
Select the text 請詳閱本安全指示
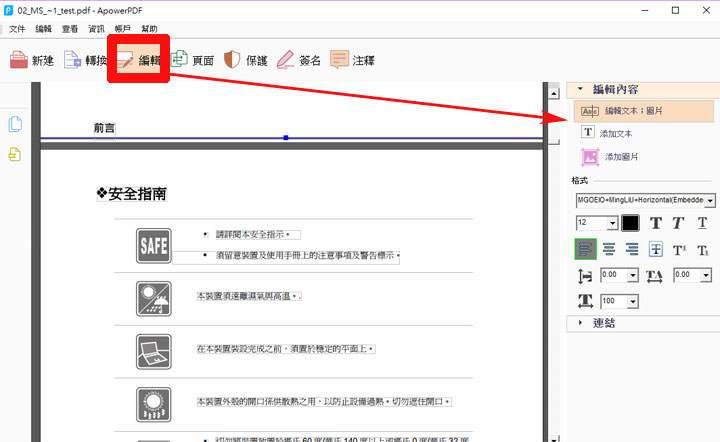(x=250, y=235)
